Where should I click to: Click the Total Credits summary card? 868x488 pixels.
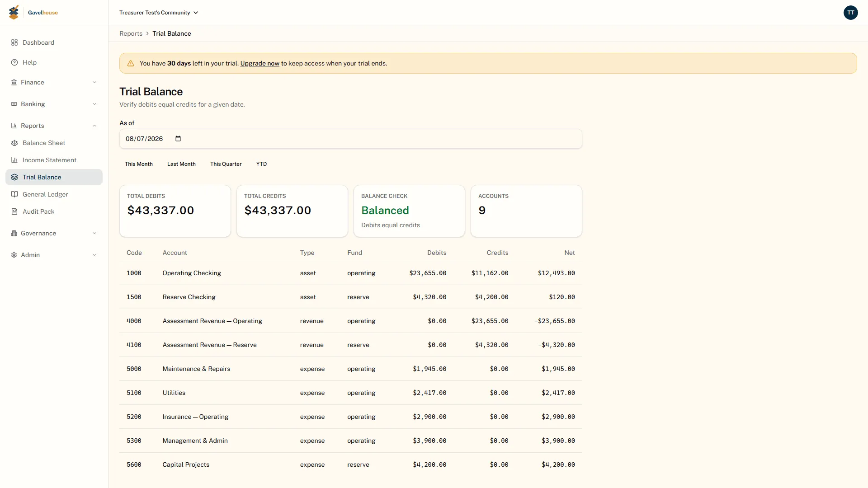(292, 211)
